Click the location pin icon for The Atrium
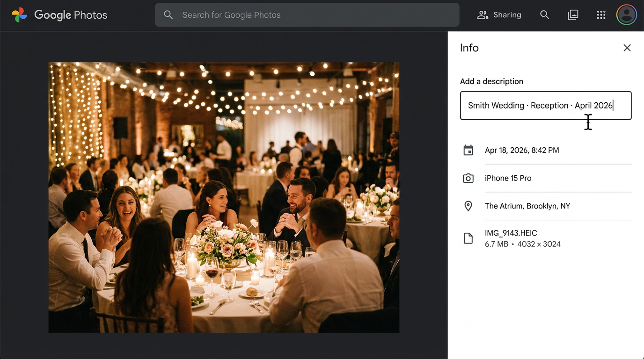This screenshot has width=644, height=359. click(468, 206)
